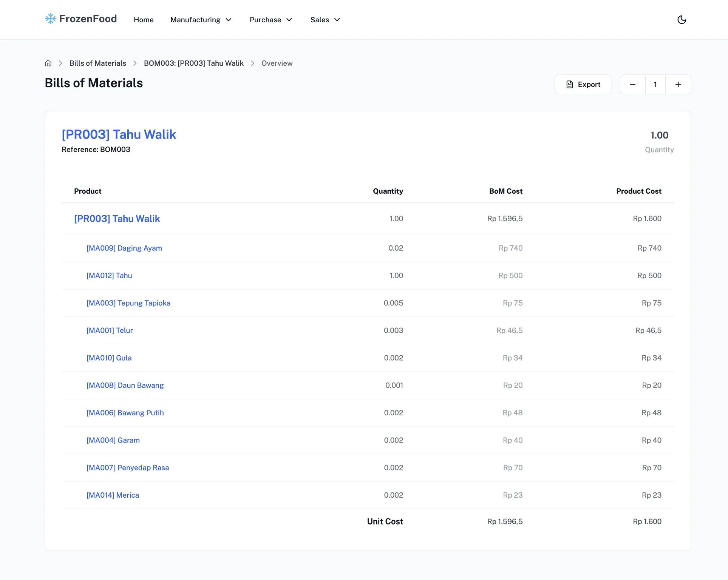Click the home icon in breadcrumb

click(48, 63)
